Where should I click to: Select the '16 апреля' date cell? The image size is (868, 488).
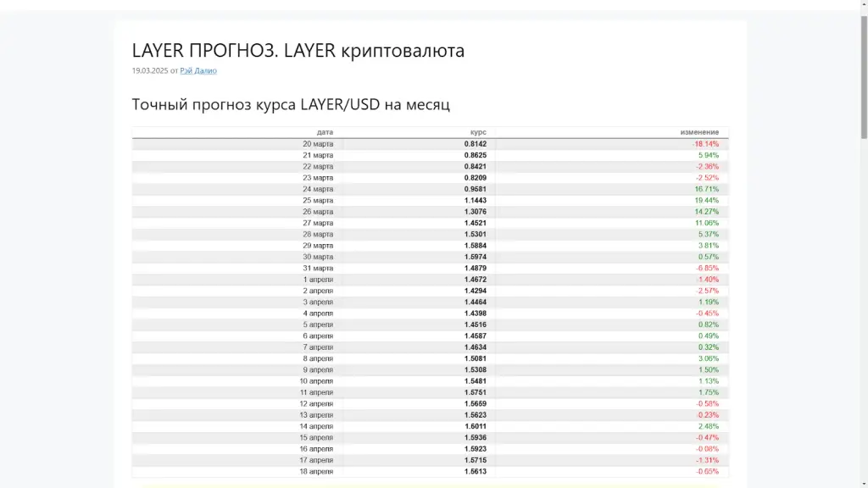pos(316,449)
